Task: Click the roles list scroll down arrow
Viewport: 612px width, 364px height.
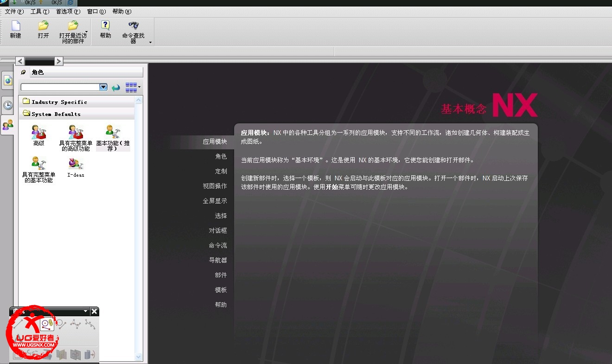Action: click(139, 357)
